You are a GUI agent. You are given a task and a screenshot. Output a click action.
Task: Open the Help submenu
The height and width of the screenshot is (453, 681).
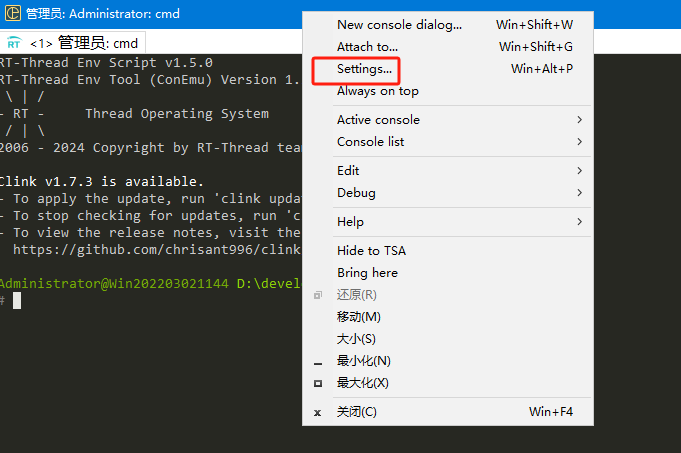point(448,222)
